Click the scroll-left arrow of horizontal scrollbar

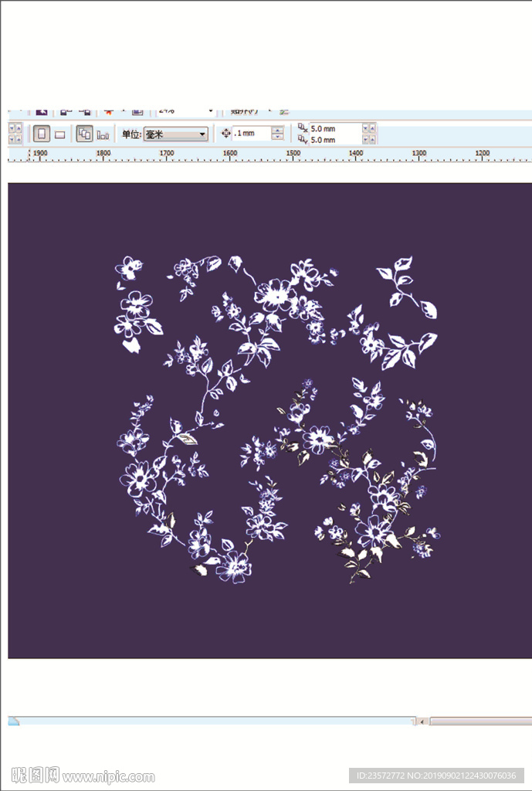(x=422, y=721)
